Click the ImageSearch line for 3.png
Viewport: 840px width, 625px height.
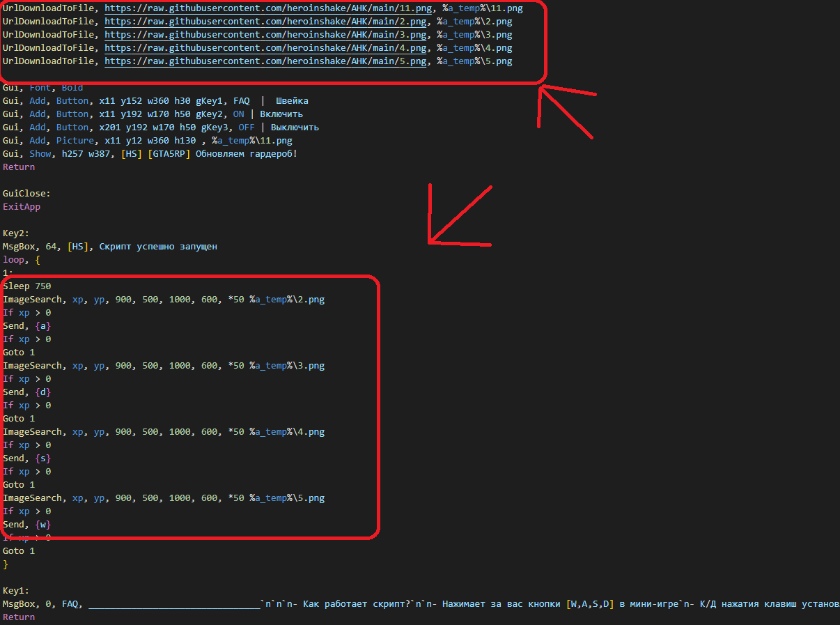164,366
